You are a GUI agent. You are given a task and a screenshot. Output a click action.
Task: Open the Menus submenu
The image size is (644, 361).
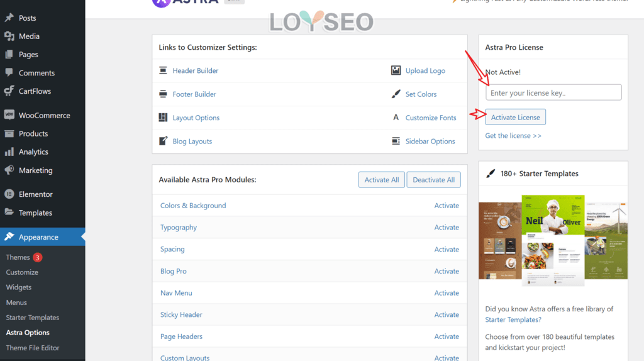16,303
